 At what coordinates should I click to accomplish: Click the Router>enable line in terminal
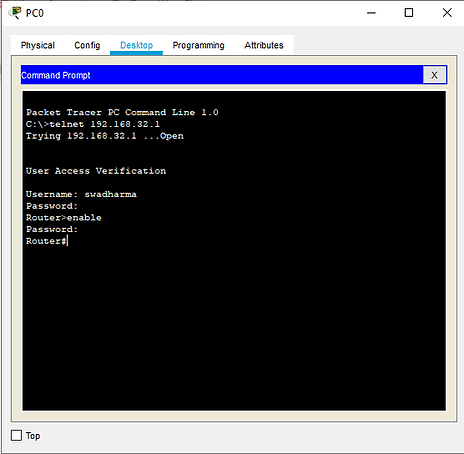(64, 218)
